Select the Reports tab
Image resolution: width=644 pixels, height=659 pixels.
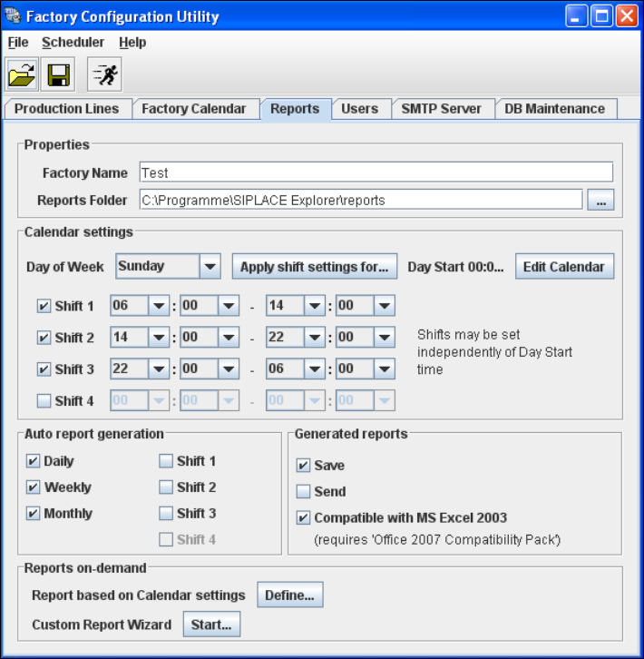point(296,109)
